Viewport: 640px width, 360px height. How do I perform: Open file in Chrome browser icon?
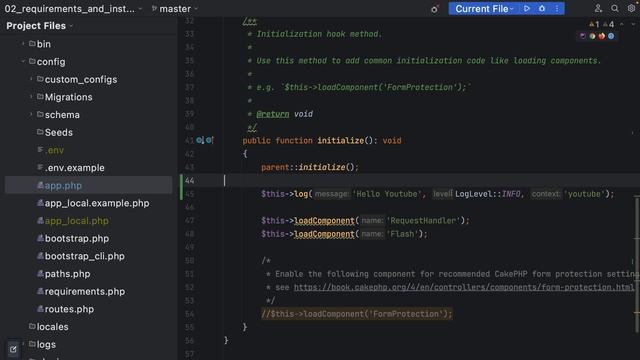pos(592,36)
